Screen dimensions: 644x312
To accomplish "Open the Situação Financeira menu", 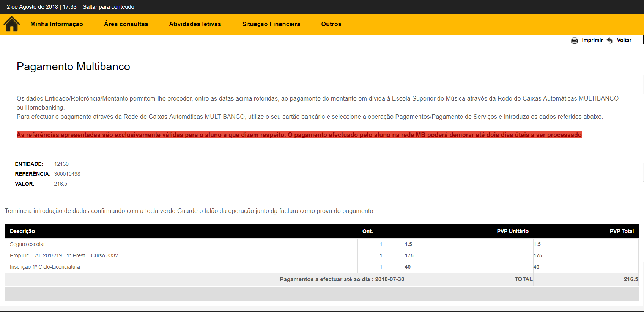I will (x=271, y=24).
